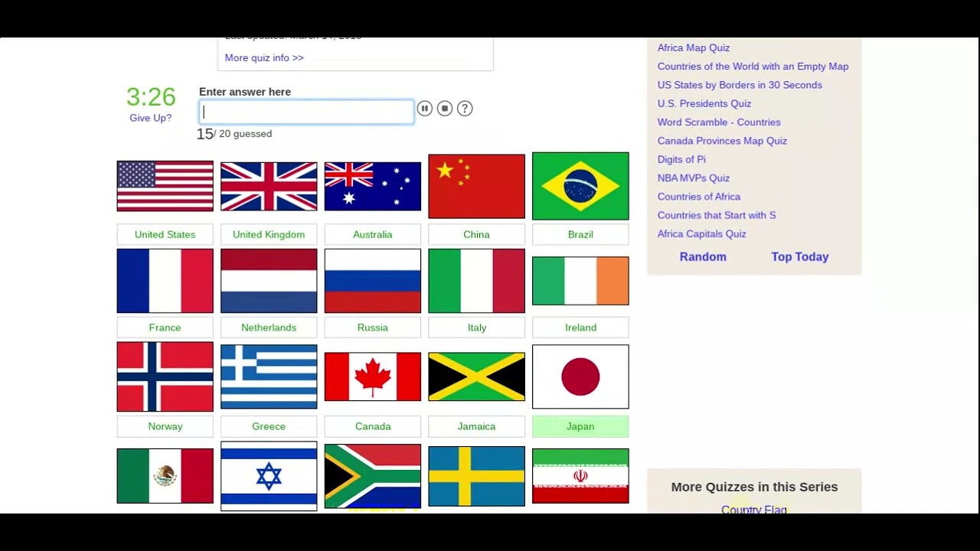Open More quiz info link
The width and height of the screenshot is (980, 551).
pyautogui.click(x=264, y=57)
